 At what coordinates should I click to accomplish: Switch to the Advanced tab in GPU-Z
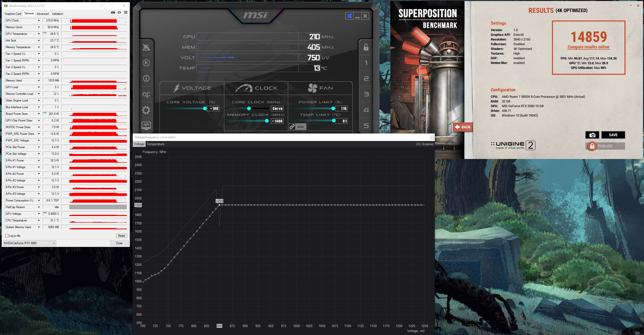(x=43, y=14)
